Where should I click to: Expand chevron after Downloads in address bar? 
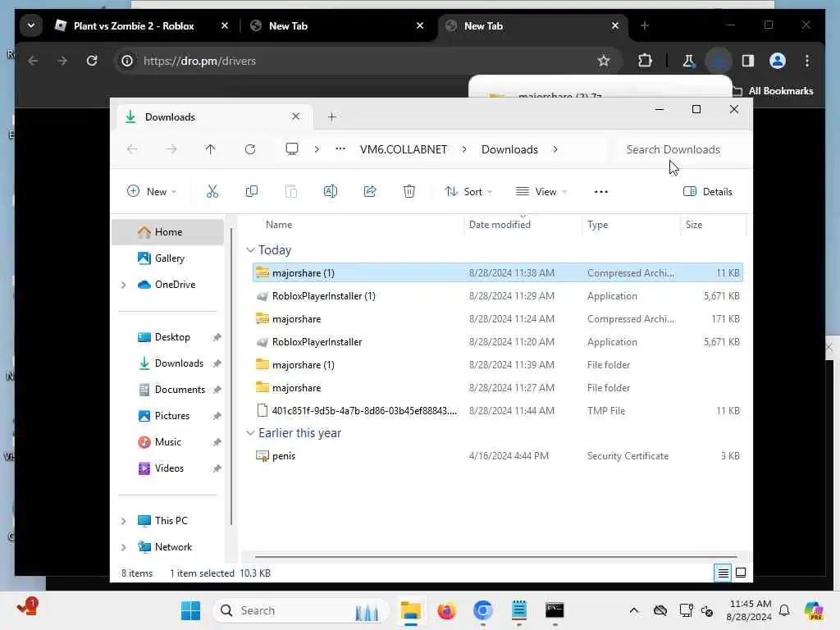pos(555,149)
